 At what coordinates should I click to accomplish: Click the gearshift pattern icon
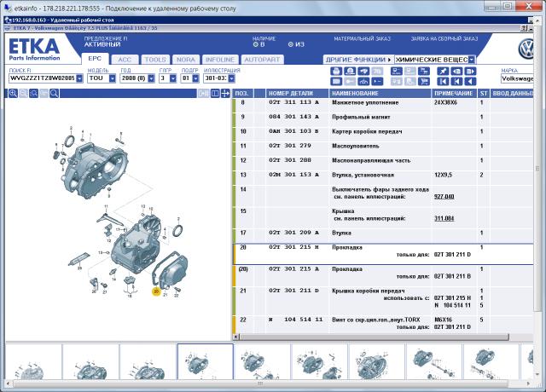(x=363, y=81)
